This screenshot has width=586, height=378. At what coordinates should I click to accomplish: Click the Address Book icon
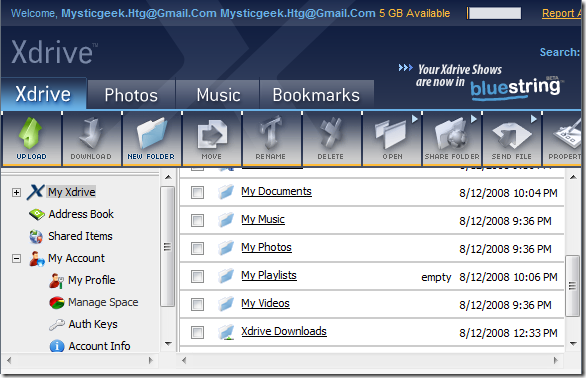(x=37, y=214)
